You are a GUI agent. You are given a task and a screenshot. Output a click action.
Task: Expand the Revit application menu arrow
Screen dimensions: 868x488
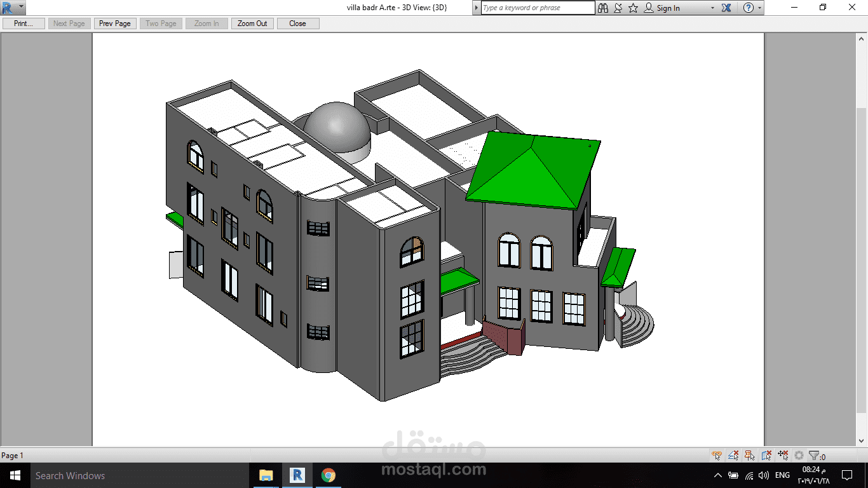point(21,8)
